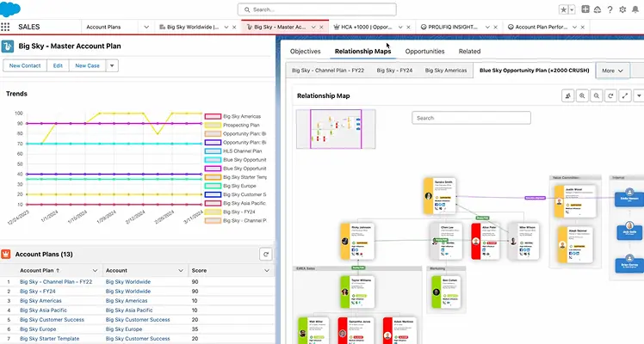Click the Relationship Map search field
This screenshot has width=644, height=344.
point(471,118)
